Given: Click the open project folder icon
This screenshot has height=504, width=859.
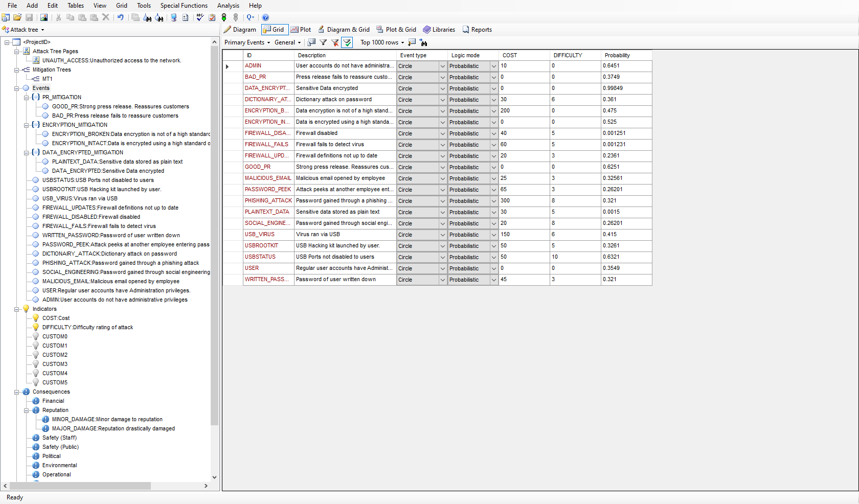Looking at the screenshot, I should tap(17, 17).
